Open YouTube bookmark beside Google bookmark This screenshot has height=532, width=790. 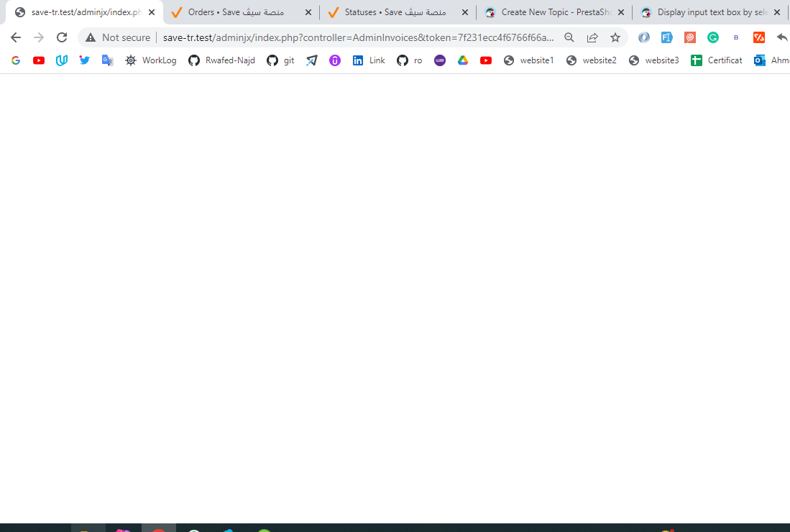tap(39, 60)
